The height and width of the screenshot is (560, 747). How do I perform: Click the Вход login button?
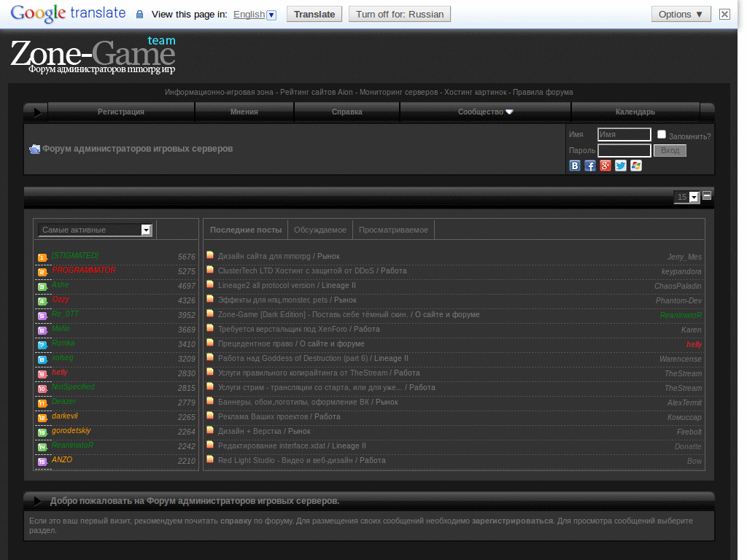click(670, 150)
